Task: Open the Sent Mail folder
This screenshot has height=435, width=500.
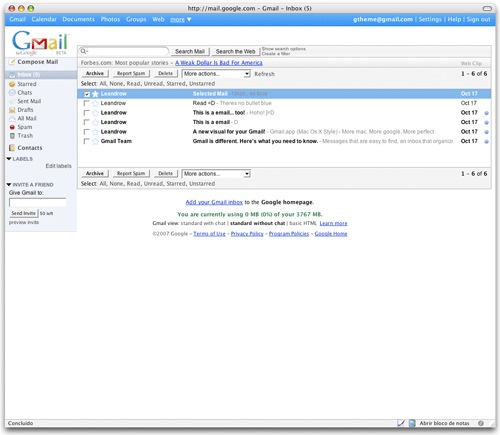Action: [x=29, y=101]
